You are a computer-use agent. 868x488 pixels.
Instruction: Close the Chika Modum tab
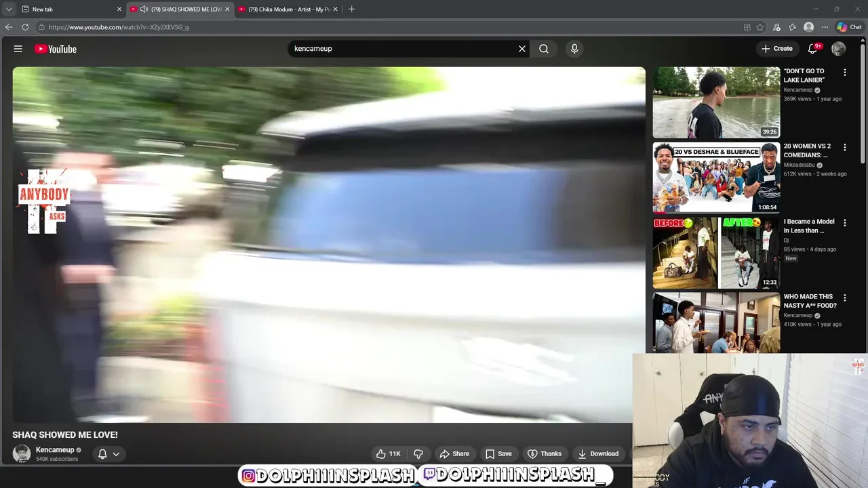[335, 9]
